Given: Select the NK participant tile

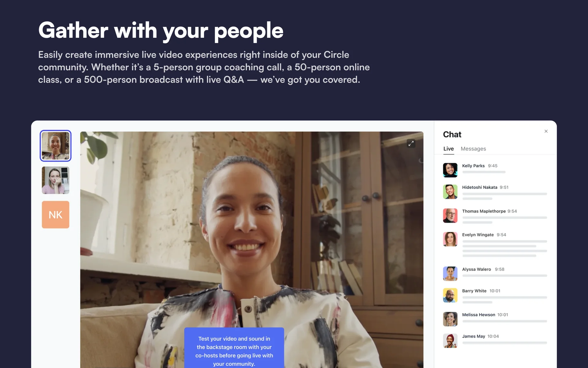Looking at the screenshot, I should [x=55, y=215].
